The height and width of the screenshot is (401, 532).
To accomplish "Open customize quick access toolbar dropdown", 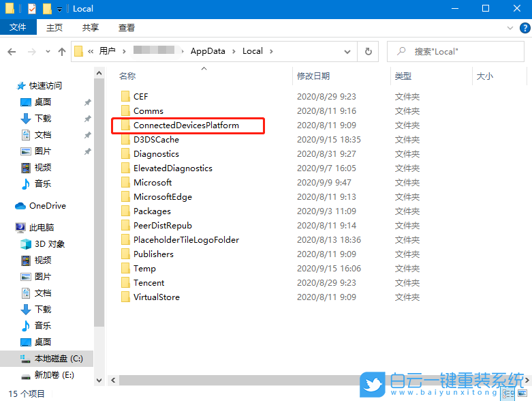I will tap(59, 10).
